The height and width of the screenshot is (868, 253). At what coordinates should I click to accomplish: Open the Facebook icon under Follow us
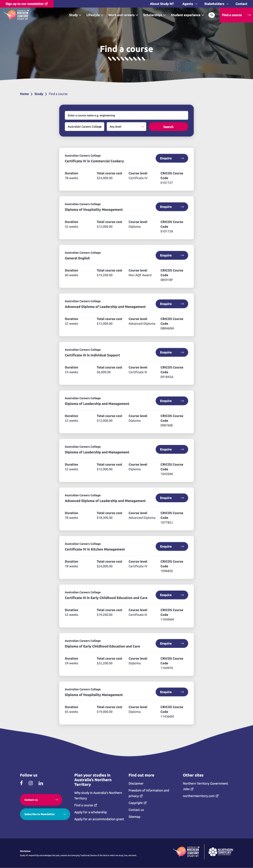(x=22, y=783)
